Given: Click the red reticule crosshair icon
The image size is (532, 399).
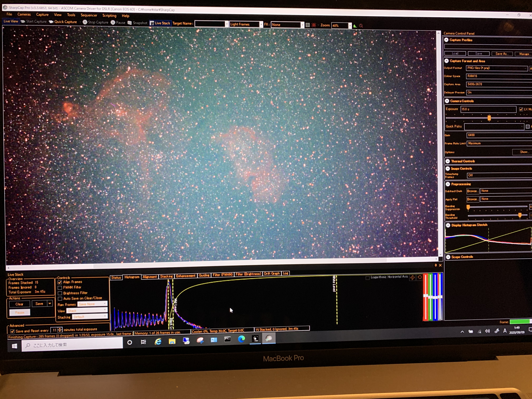Looking at the screenshot, I should [314, 25].
